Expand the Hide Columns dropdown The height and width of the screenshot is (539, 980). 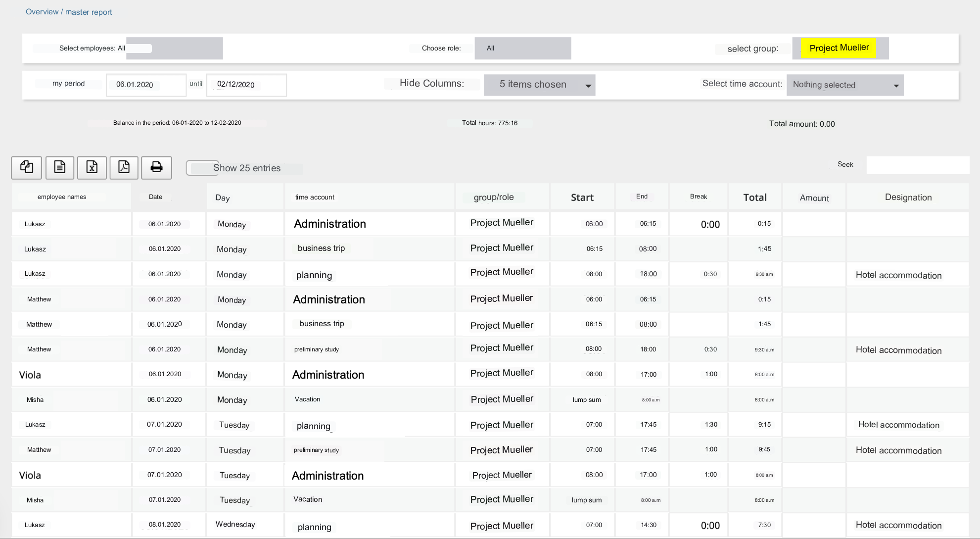coord(540,85)
